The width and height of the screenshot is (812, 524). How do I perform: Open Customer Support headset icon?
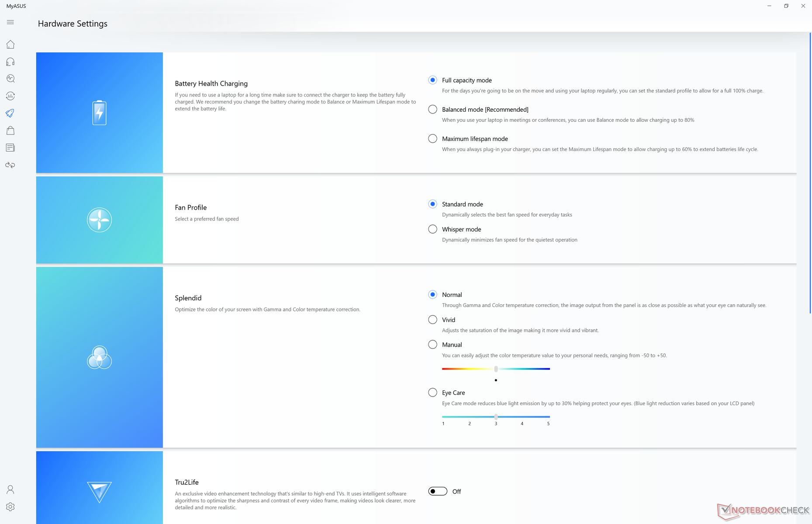pos(10,62)
